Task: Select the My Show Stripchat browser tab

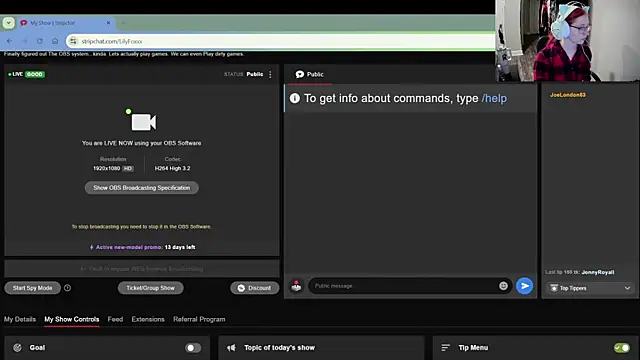Action: click(x=65, y=23)
